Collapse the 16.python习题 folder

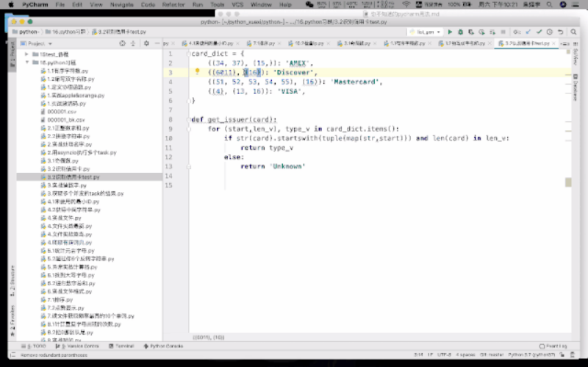[26, 63]
